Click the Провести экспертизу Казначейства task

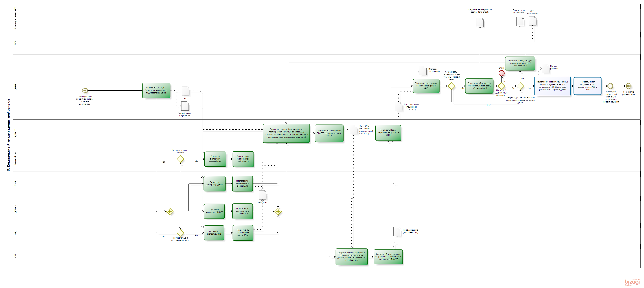(215, 159)
